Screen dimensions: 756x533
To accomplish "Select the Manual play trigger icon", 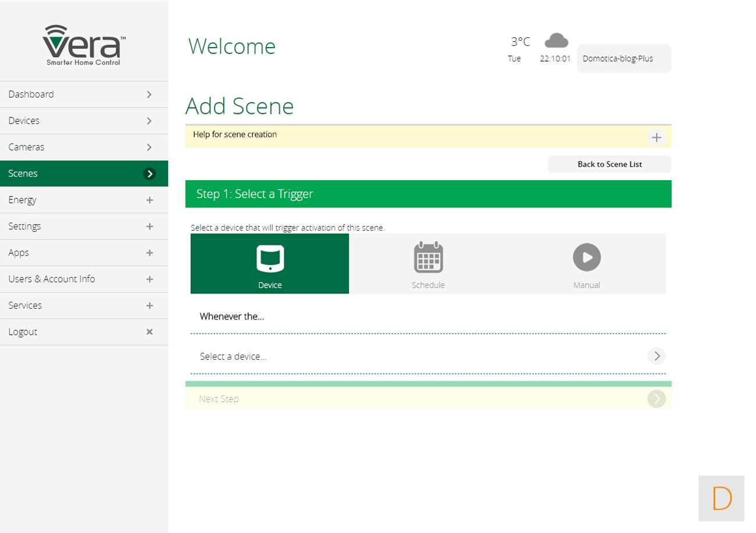I will point(586,257).
